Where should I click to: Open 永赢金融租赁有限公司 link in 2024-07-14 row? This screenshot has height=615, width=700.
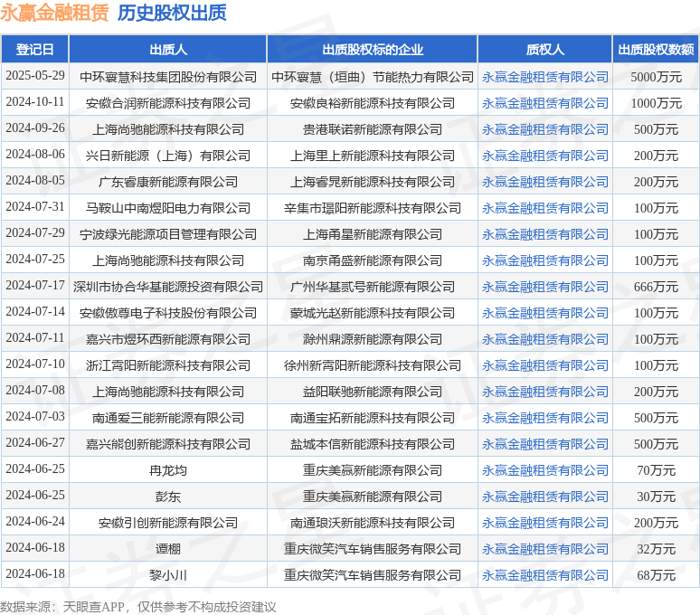(544, 313)
